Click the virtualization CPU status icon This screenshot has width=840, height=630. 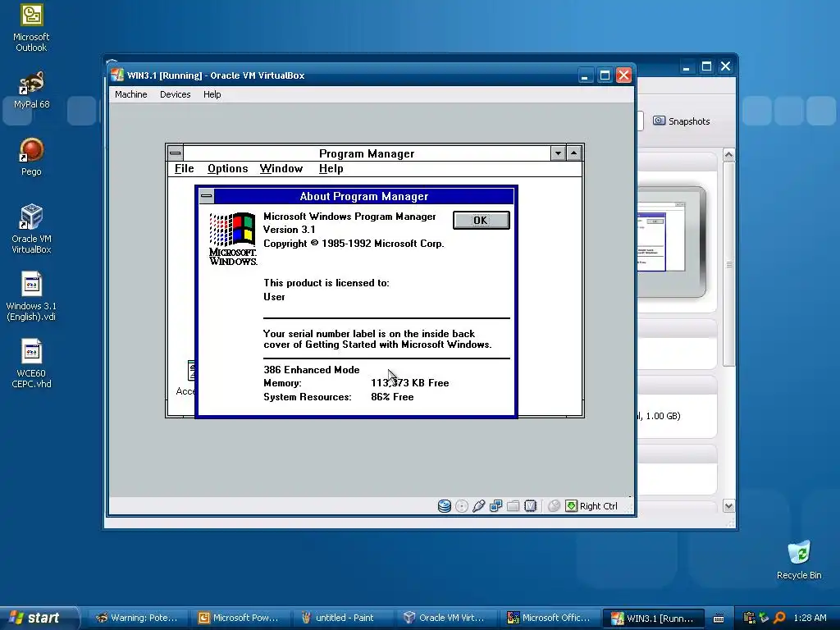(531, 506)
